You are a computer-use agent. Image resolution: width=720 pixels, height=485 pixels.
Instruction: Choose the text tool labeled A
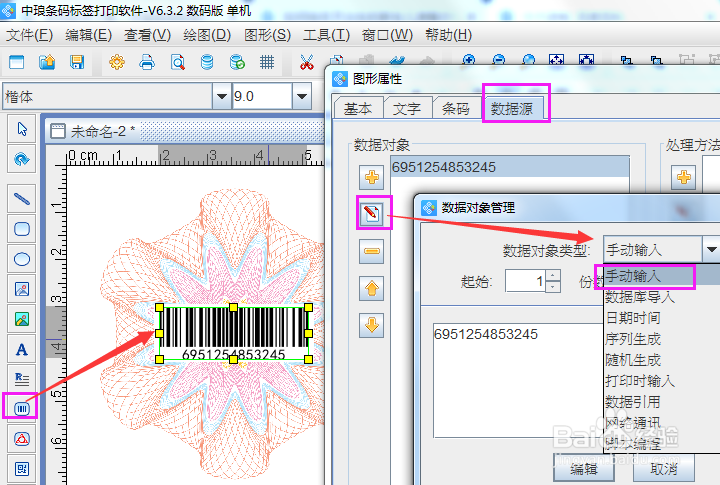tap(21, 350)
